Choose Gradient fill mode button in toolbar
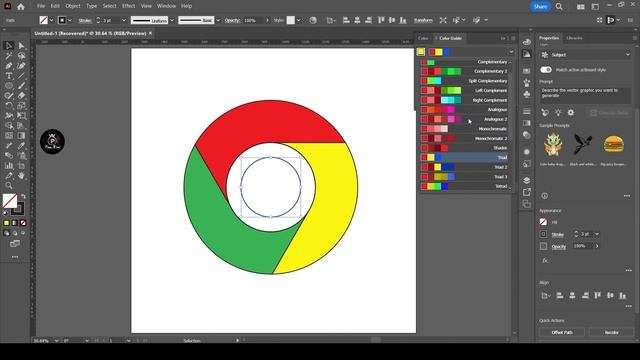The width and height of the screenshot is (640, 360). [15, 223]
